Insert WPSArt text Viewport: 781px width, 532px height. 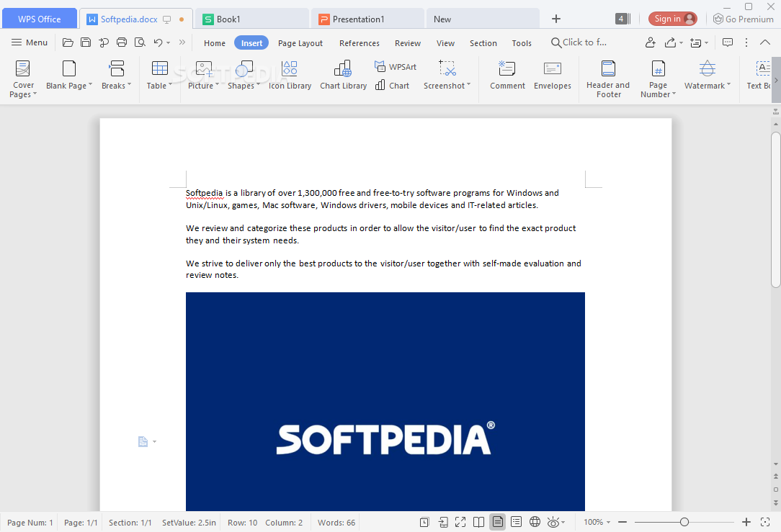tap(396, 67)
